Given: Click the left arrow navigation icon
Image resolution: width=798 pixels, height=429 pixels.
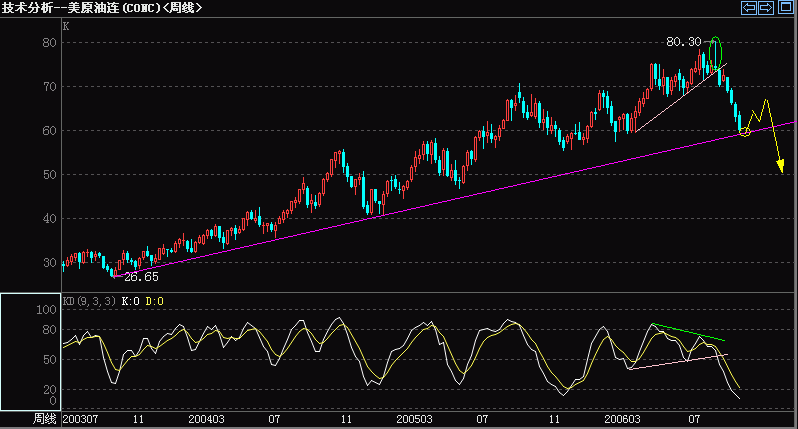Looking at the screenshot, I should (x=748, y=8).
